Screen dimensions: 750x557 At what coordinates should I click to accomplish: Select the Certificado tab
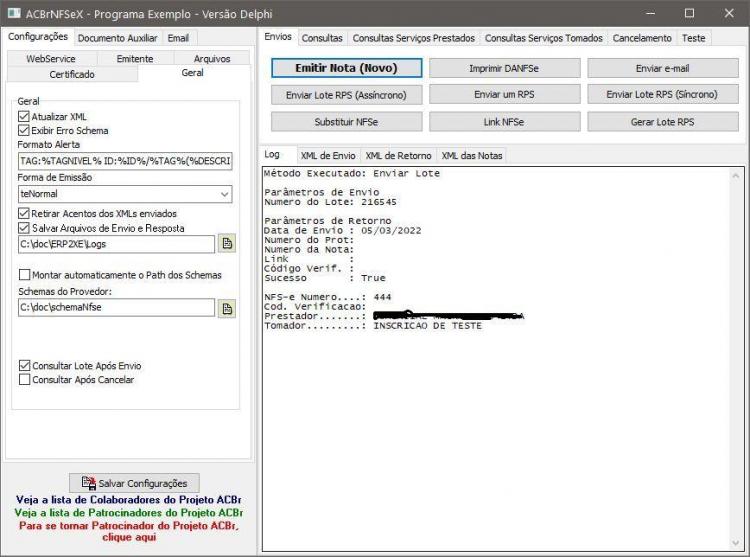pyautogui.click(x=72, y=75)
